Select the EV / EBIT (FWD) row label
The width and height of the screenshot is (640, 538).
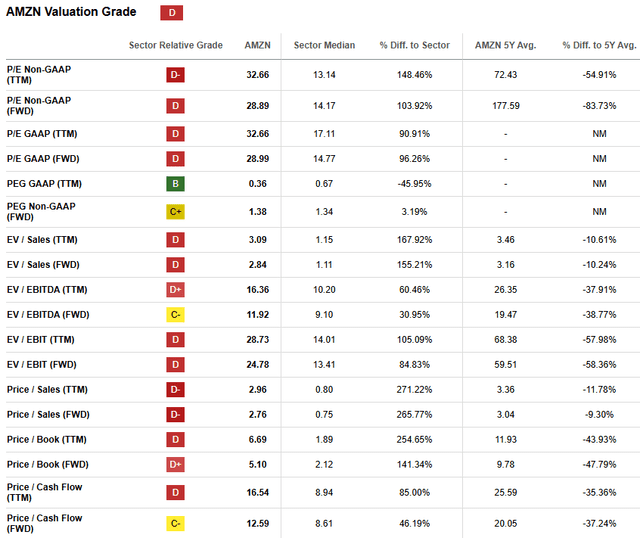click(x=42, y=365)
